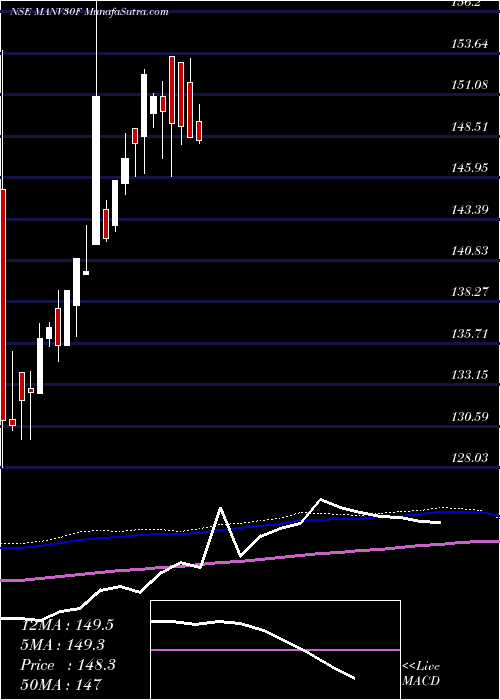This screenshot has height=700, width=500.
Task: Click the 153.64 price level label
Action: pos(468,43)
